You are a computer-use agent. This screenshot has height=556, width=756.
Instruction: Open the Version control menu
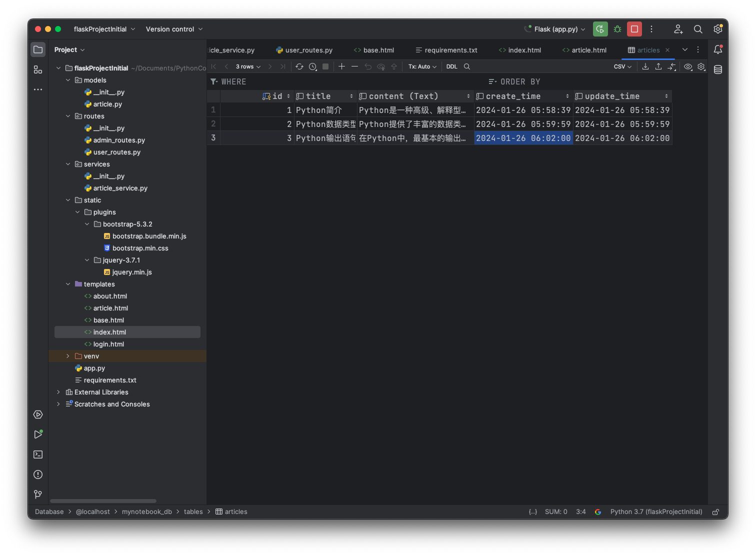pos(174,29)
